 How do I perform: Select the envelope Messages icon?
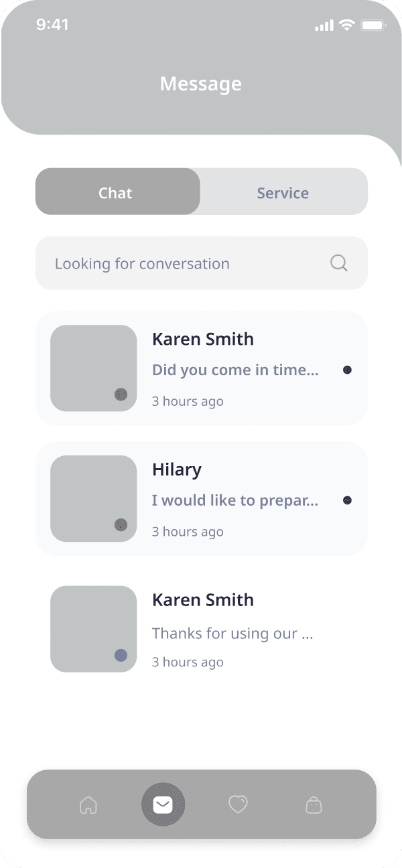[163, 804]
